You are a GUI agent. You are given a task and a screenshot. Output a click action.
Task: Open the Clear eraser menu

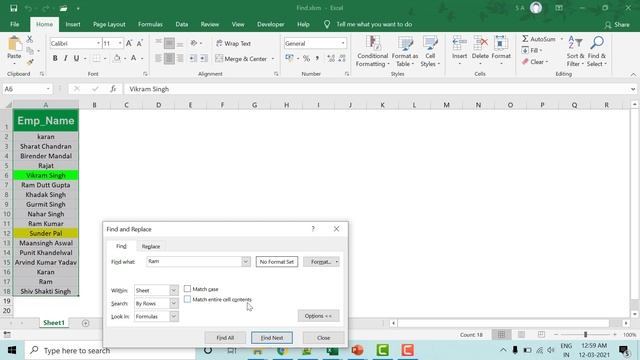click(x=535, y=62)
